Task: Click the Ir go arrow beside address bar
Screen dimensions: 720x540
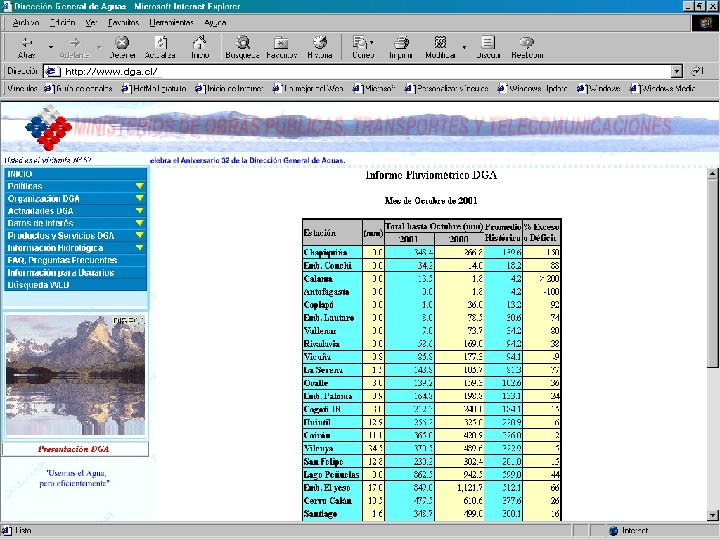Action: 698,71
